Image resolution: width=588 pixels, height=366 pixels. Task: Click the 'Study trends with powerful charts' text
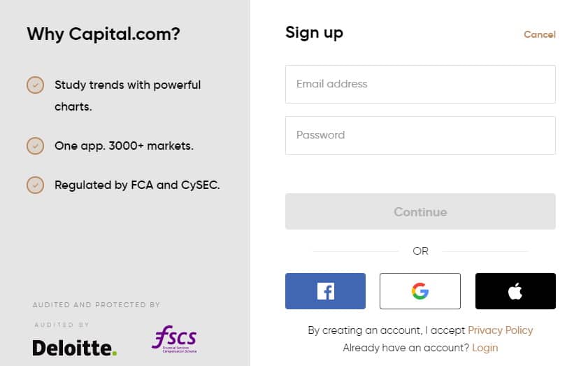tap(127, 96)
